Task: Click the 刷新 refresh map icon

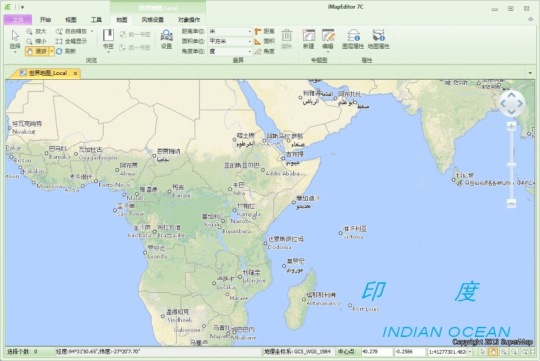Action: pyautogui.click(x=66, y=51)
